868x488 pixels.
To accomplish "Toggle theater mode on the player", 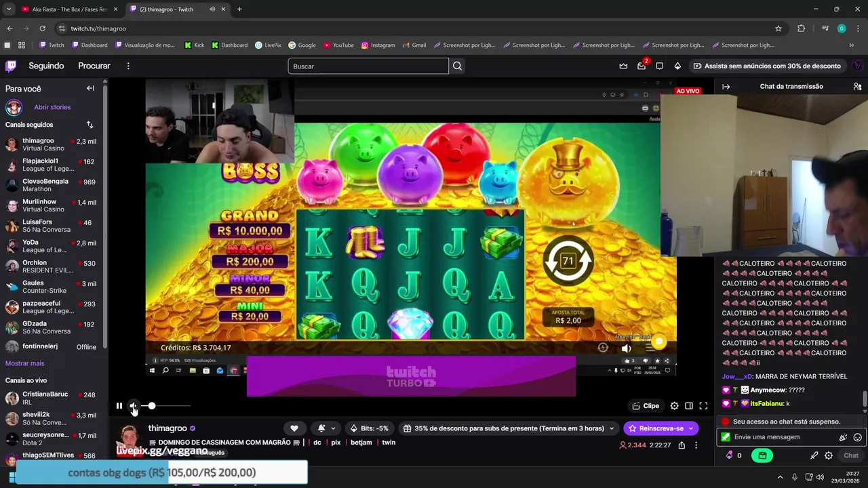I will 689,406.
